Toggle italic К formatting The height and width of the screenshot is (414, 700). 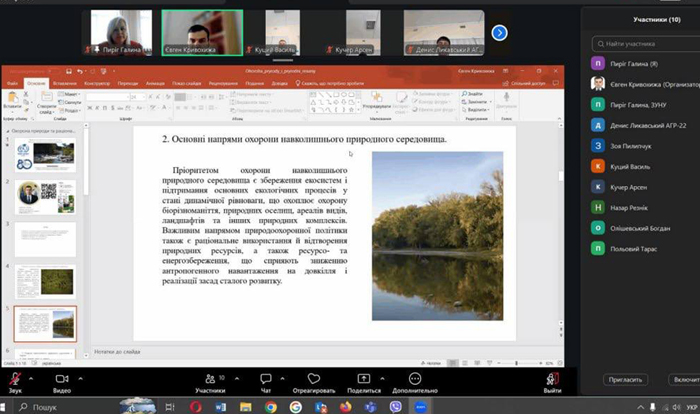tap(97, 108)
